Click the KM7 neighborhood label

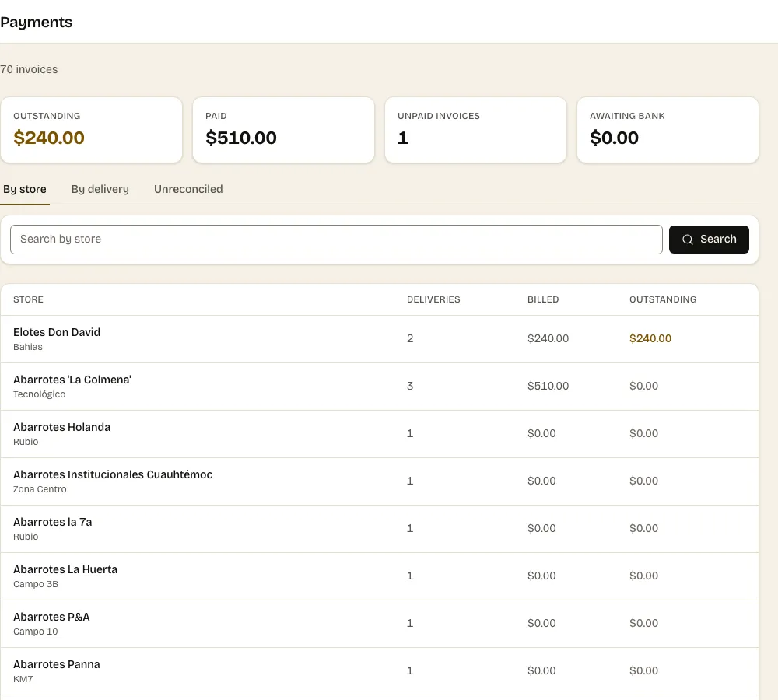point(23,679)
